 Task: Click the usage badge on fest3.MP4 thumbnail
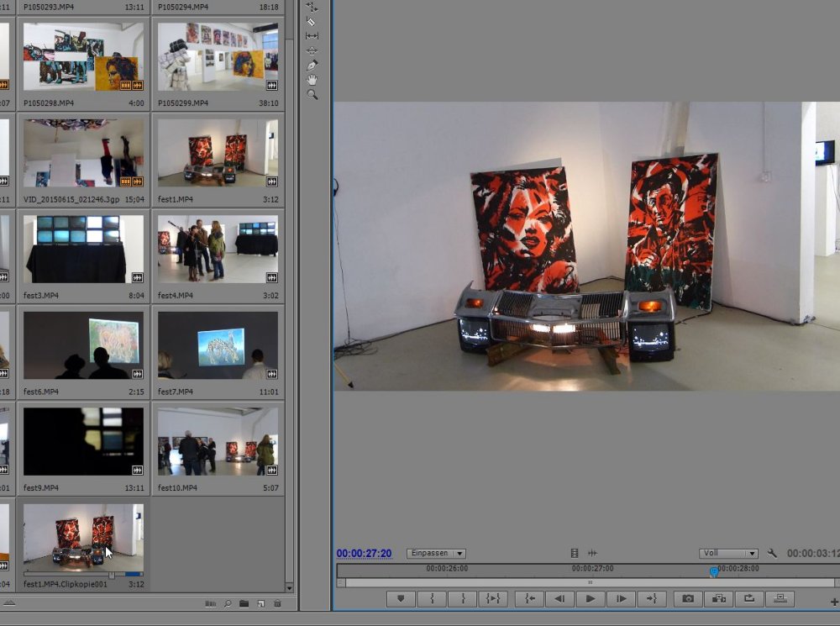pos(138,277)
